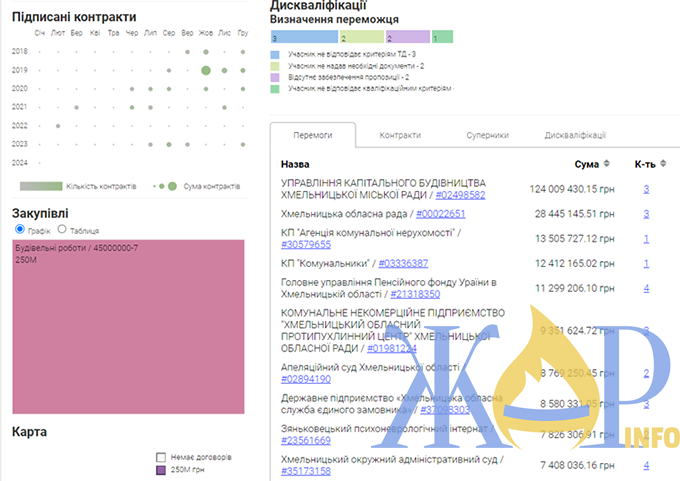Click count 4 for Пенсійного фонду row
Viewport: 680px width, 481px height.
click(646, 288)
